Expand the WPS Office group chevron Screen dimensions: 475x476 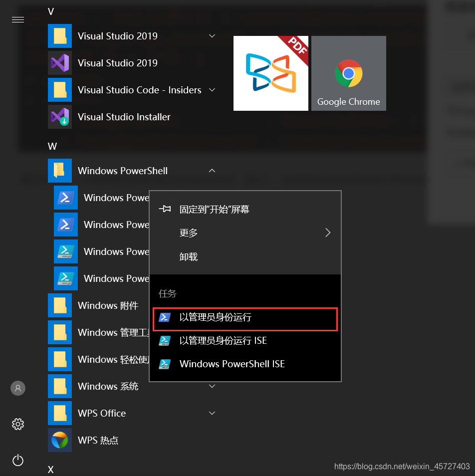click(212, 413)
